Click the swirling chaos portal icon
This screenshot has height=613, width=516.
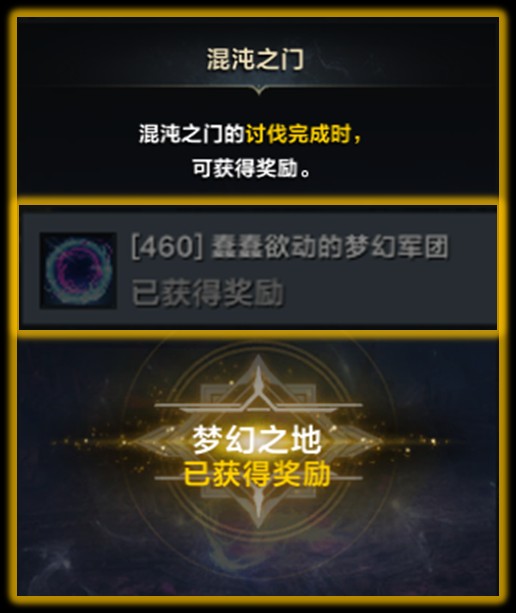(78, 271)
